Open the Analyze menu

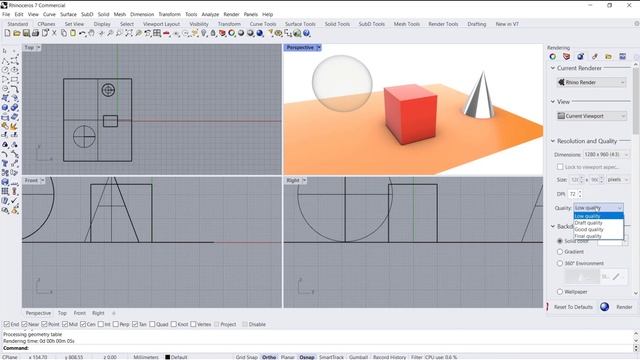[210, 14]
